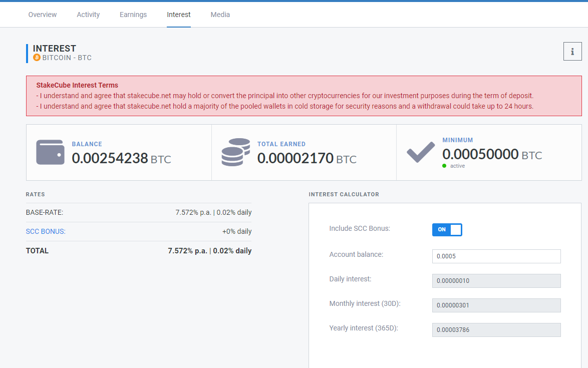Image resolution: width=588 pixels, height=368 pixels.
Task: Click the Daily interest label
Action: point(350,279)
